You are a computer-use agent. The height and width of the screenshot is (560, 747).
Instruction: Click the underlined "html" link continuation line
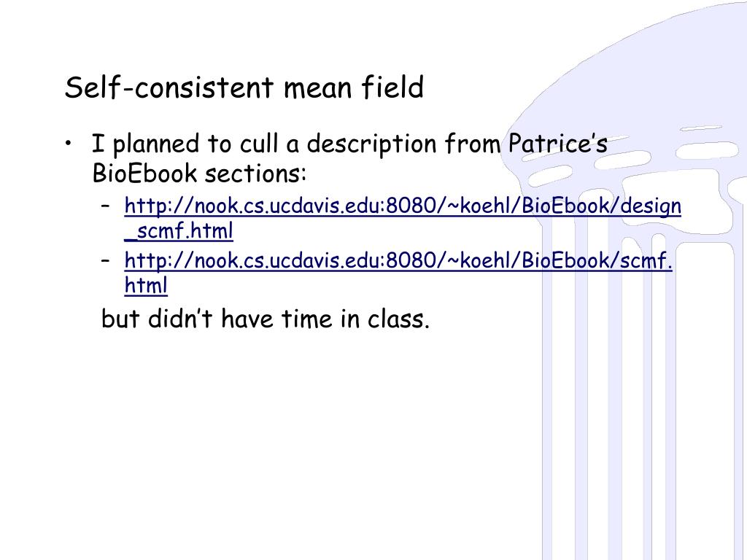point(146,286)
